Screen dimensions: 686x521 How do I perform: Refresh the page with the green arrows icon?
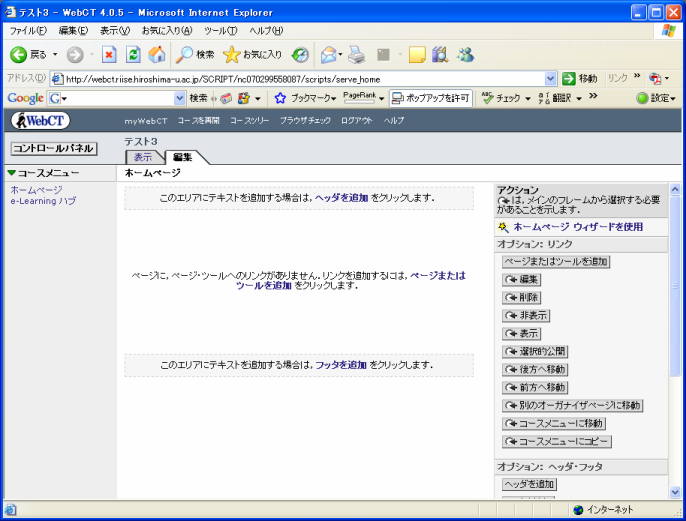tap(133, 55)
